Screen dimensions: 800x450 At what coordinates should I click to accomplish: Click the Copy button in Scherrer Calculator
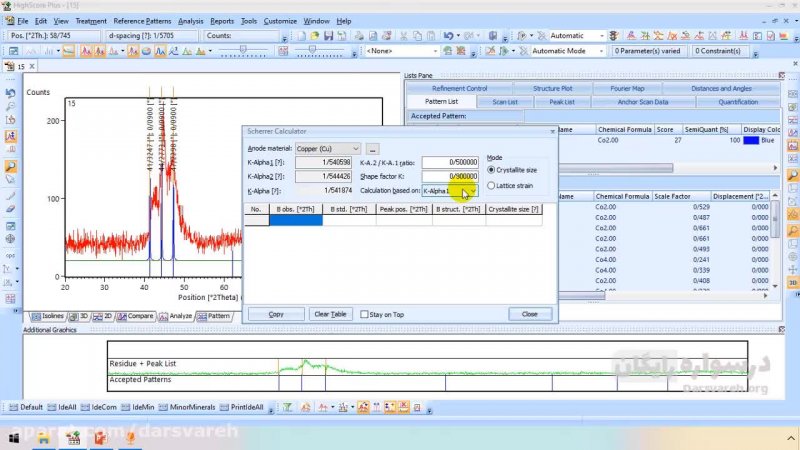click(276, 314)
